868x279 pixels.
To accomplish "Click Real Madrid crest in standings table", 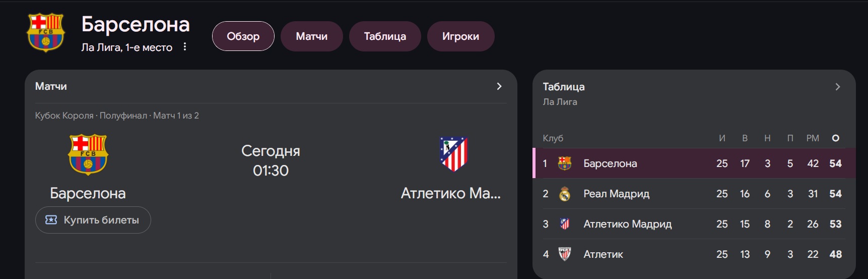I will pos(565,194).
